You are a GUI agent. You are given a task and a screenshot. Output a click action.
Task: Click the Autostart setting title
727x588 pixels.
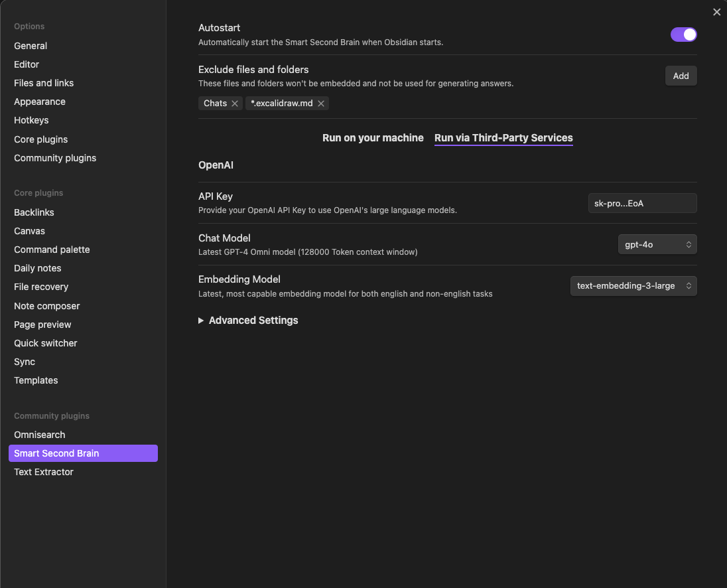click(219, 28)
